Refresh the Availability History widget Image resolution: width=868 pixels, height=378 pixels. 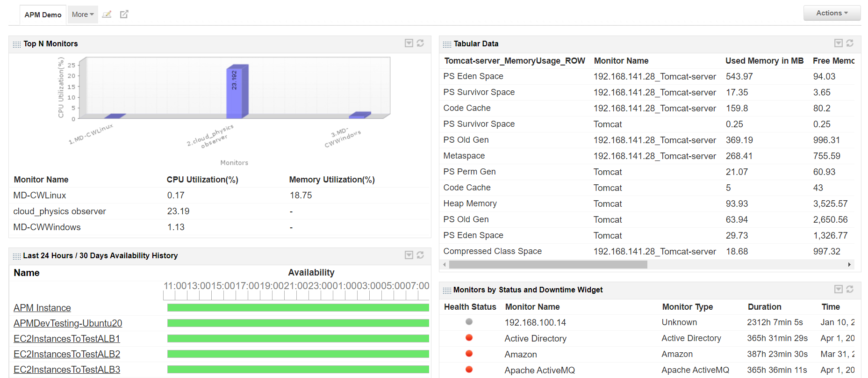(420, 255)
